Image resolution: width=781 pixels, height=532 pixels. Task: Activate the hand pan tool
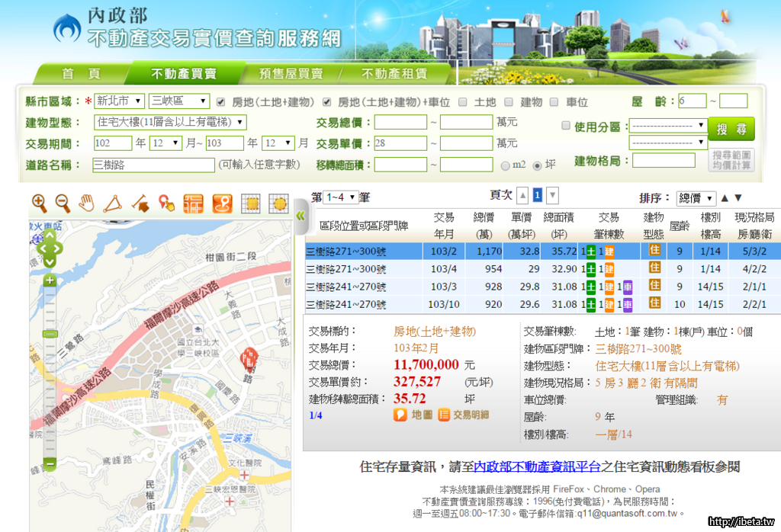point(88,203)
